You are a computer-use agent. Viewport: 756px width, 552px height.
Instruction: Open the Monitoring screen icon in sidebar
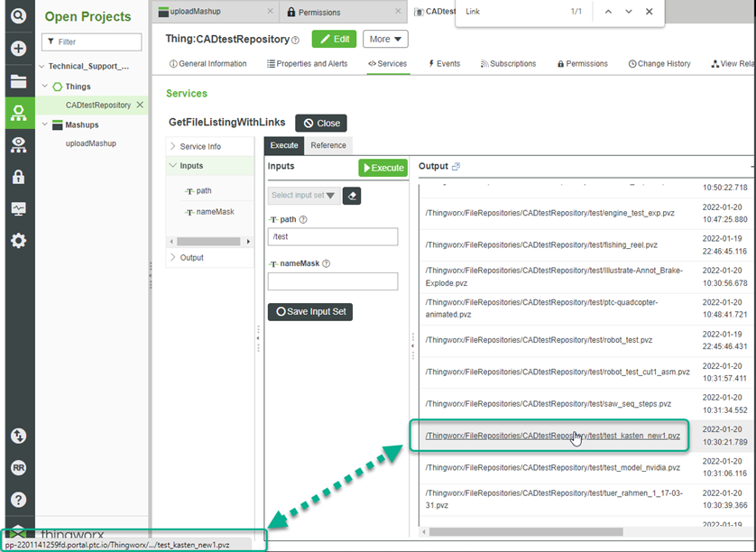click(18, 208)
